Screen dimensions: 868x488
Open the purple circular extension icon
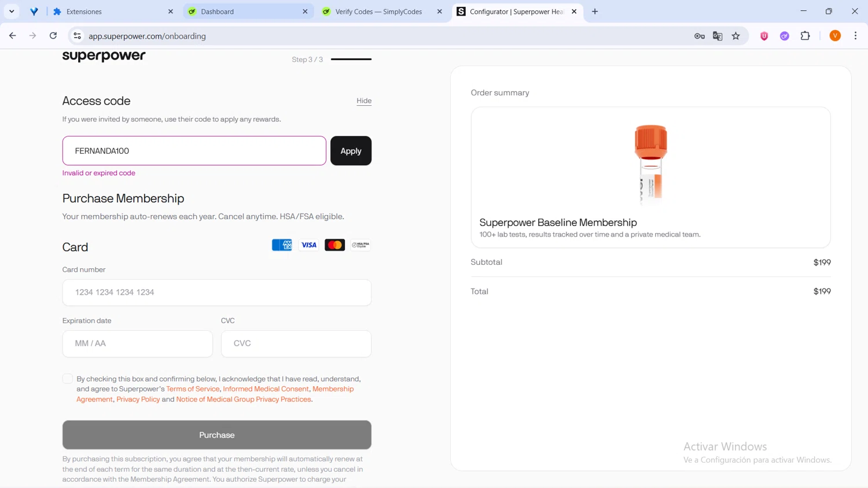pos(785,36)
